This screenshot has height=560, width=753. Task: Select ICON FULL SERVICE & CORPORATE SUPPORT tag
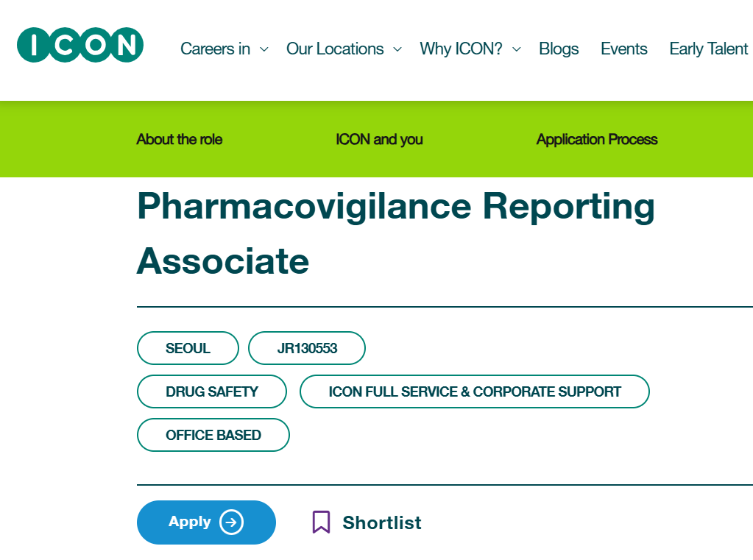pyautogui.click(x=475, y=391)
